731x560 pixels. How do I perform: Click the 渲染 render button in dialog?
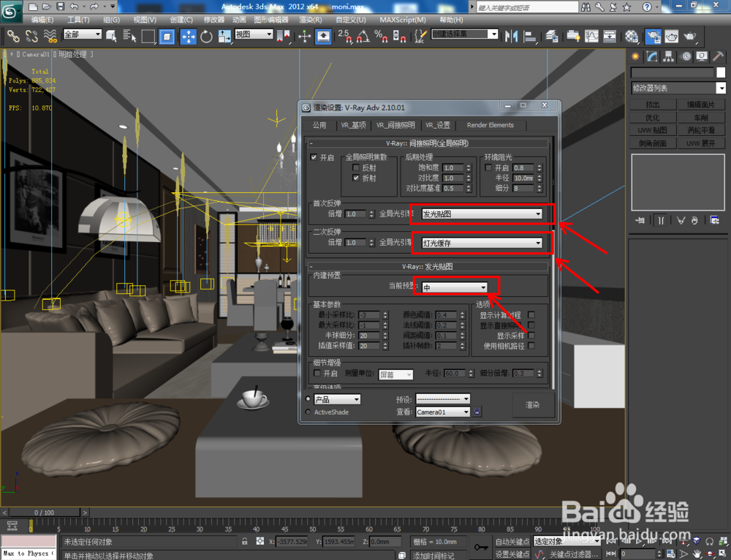pyautogui.click(x=533, y=405)
